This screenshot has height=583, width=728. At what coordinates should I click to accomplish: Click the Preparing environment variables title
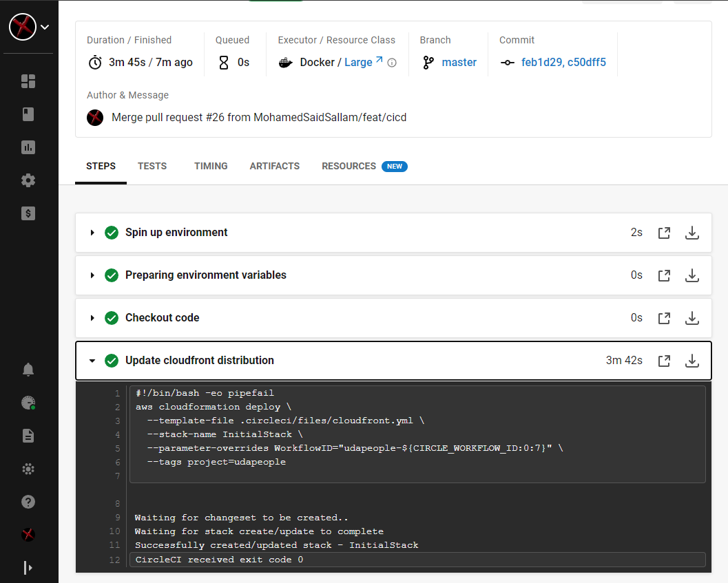coord(206,275)
